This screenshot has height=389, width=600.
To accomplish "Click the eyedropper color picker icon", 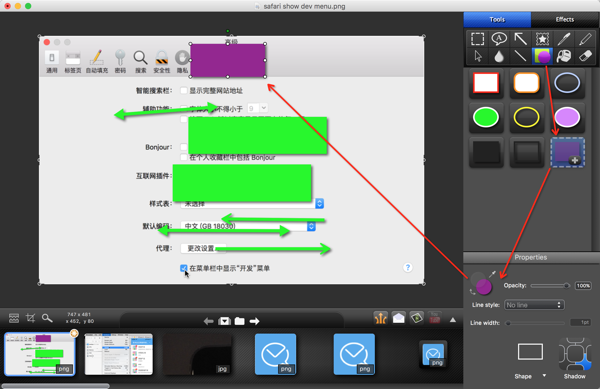I will (x=492, y=273).
